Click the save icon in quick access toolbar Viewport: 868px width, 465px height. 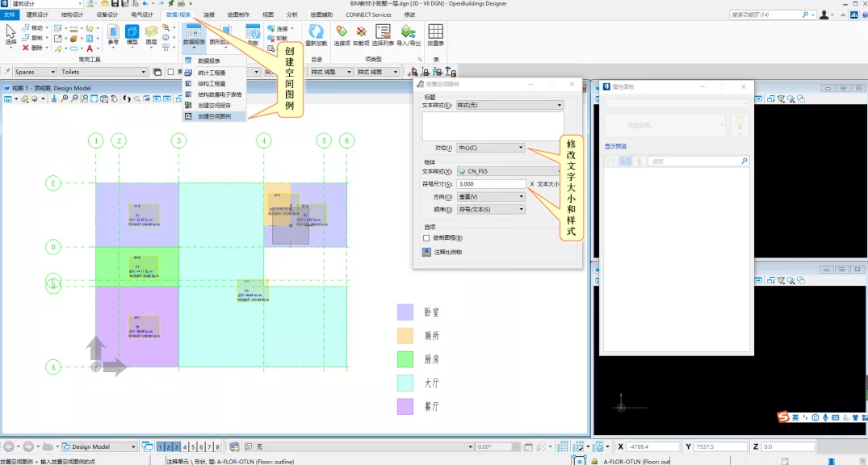tap(115, 3)
